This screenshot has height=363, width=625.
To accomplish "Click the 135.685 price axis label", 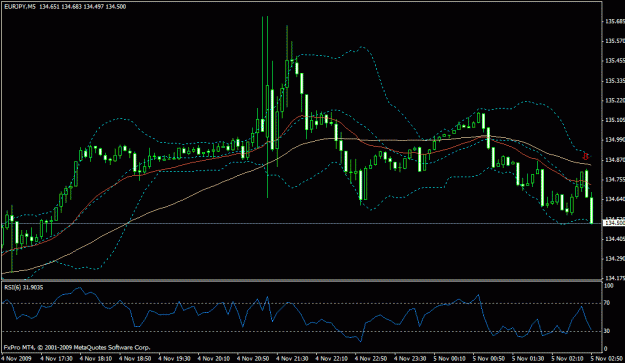I will tap(615, 22).
